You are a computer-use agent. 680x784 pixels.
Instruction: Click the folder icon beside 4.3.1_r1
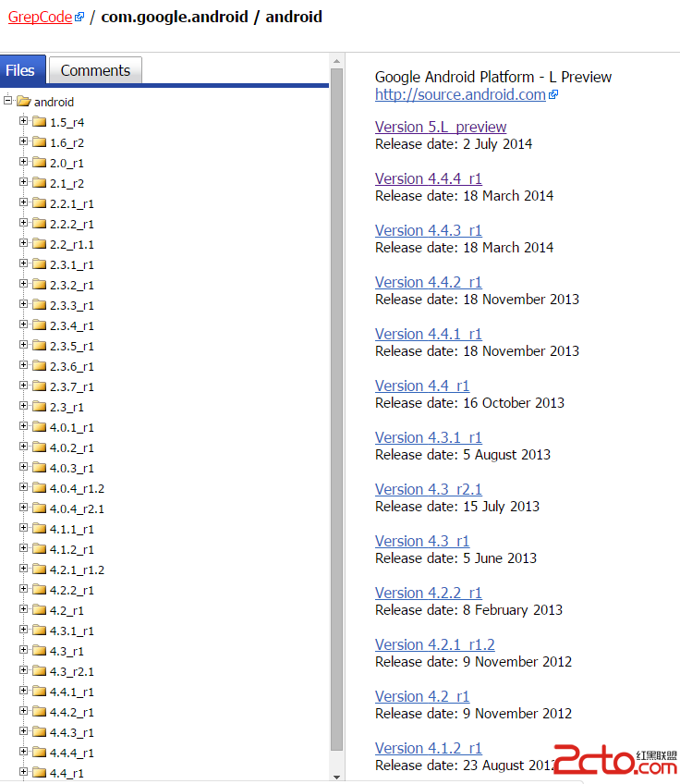pyautogui.click(x=39, y=631)
